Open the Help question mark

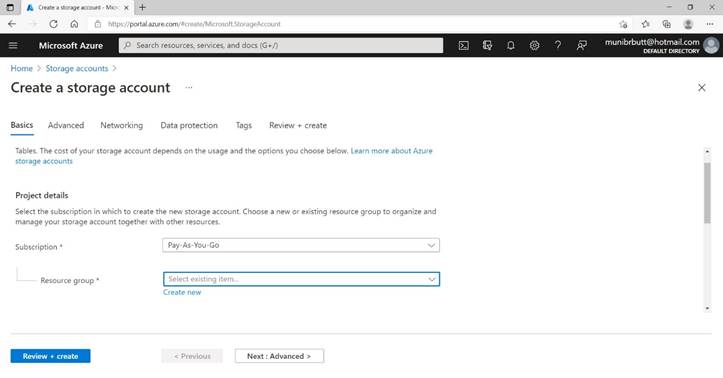[558, 45]
